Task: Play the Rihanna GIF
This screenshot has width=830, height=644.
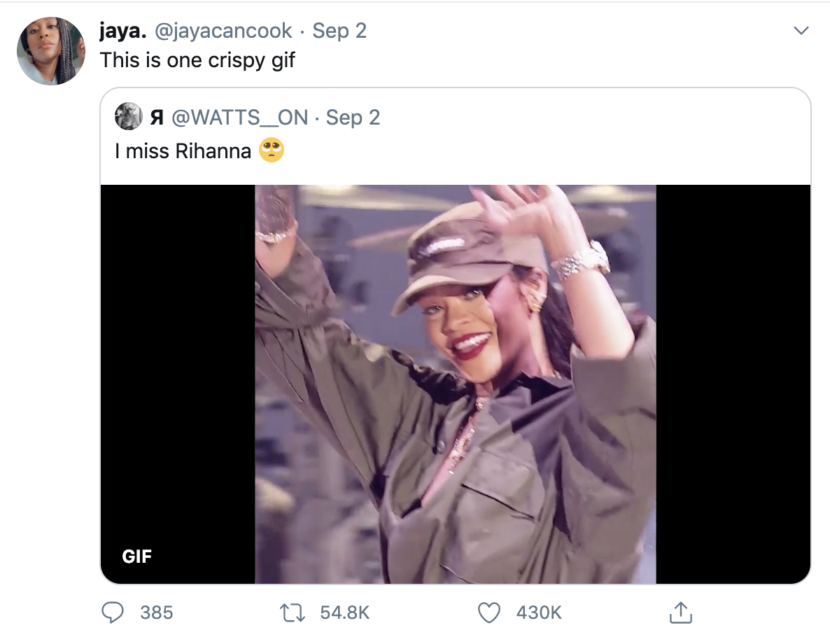Action: click(x=455, y=384)
